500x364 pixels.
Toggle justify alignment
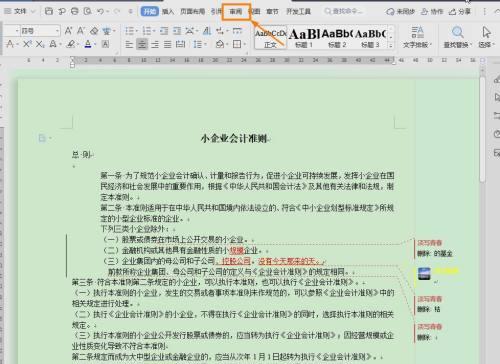(168, 44)
